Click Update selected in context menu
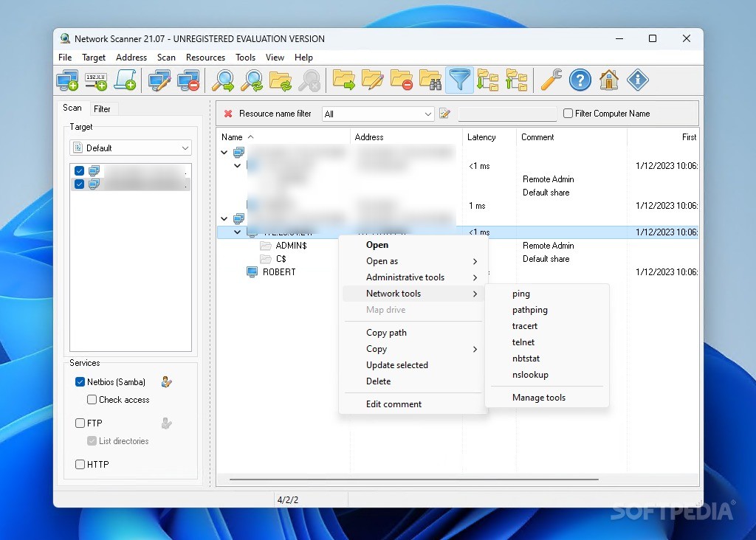 [x=413, y=365]
